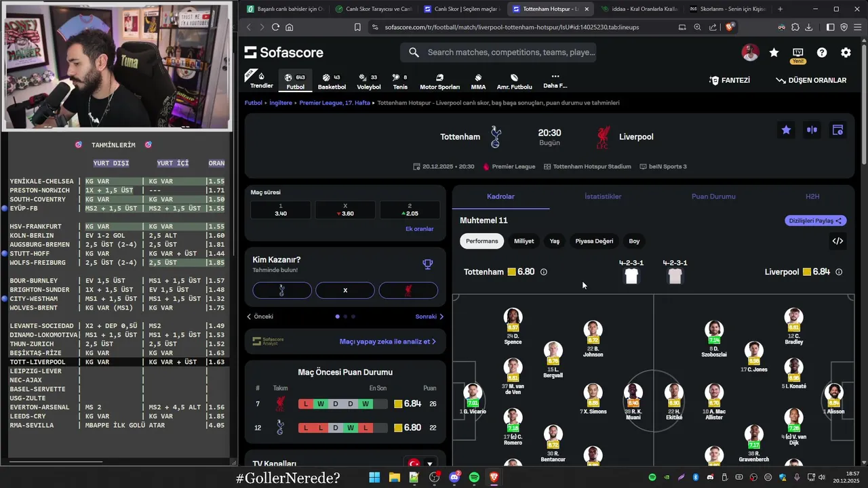This screenshot has width=868, height=488.
Task: Open Discord from taskbar
Action: (454, 478)
